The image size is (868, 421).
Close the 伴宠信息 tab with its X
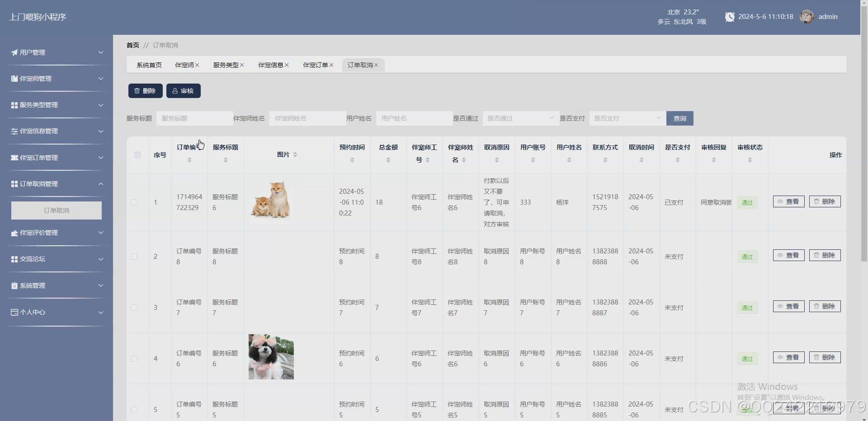click(x=287, y=65)
